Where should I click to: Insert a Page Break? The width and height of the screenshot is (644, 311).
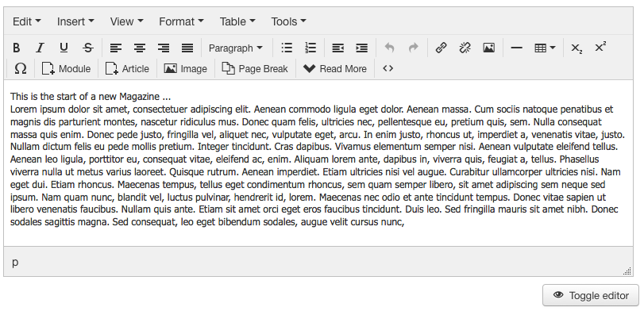pyautogui.click(x=255, y=68)
